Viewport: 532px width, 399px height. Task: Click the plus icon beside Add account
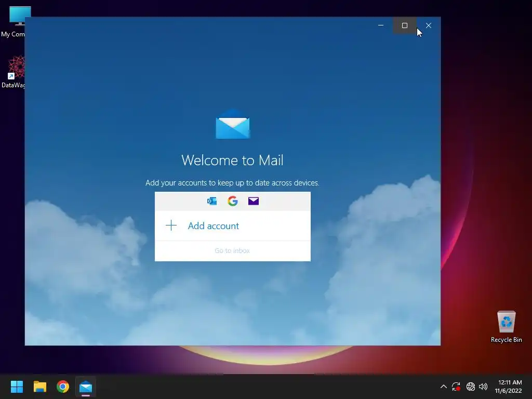point(171,225)
